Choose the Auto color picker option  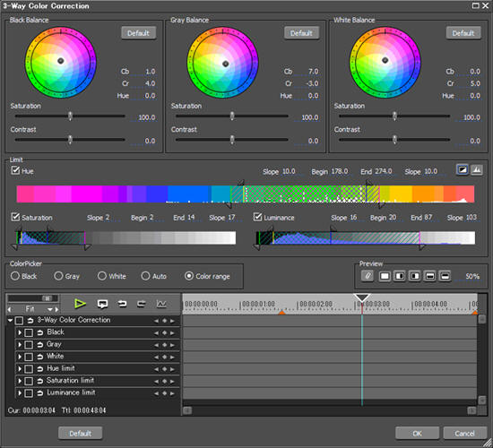click(x=145, y=276)
